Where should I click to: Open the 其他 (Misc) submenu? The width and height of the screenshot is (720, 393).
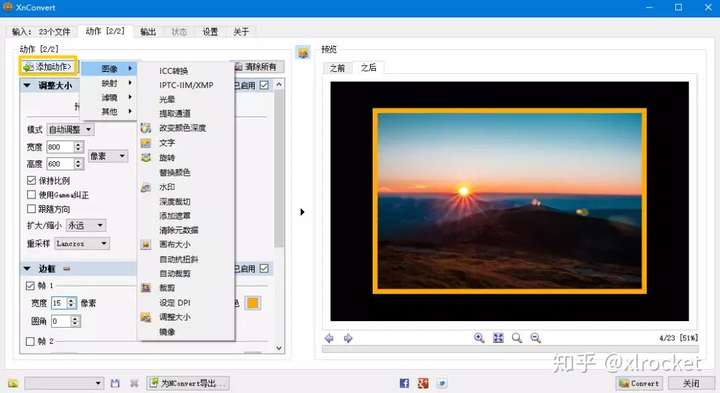(x=109, y=112)
